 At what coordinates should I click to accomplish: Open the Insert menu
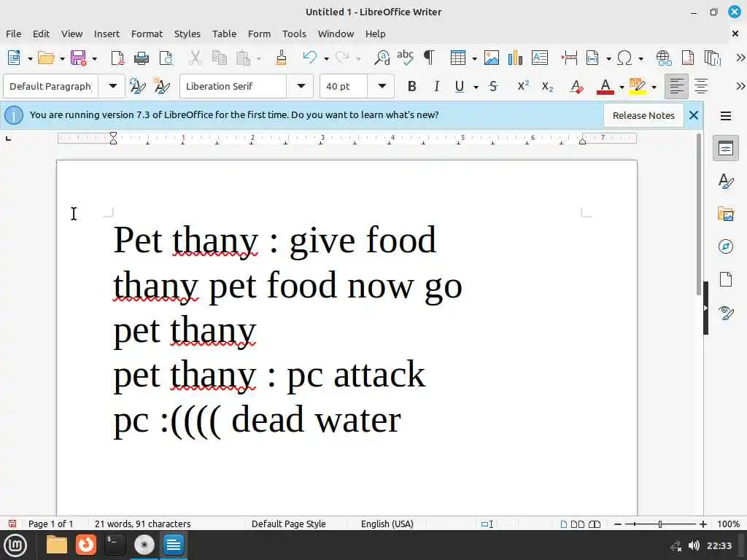pyautogui.click(x=107, y=34)
